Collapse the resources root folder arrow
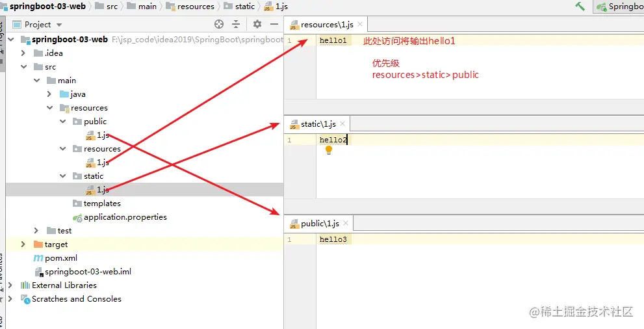The image size is (644, 329). pyautogui.click(x=50, y=108)
